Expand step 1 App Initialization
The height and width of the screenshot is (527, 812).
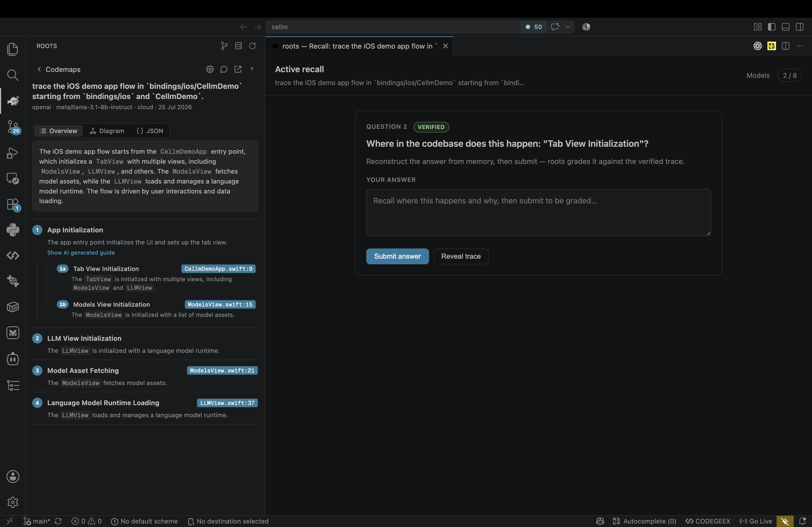click(x=75, y=230)
